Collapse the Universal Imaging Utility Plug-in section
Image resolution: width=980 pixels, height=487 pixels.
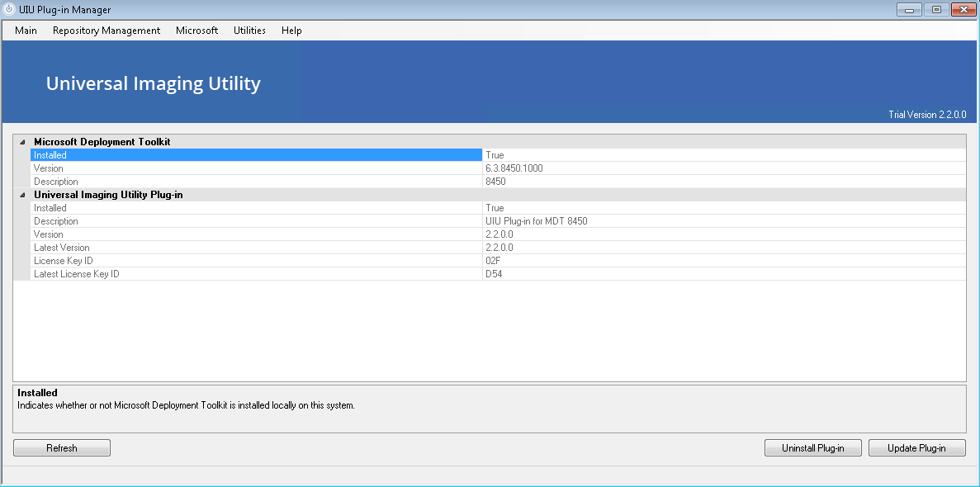coord(22,195)
